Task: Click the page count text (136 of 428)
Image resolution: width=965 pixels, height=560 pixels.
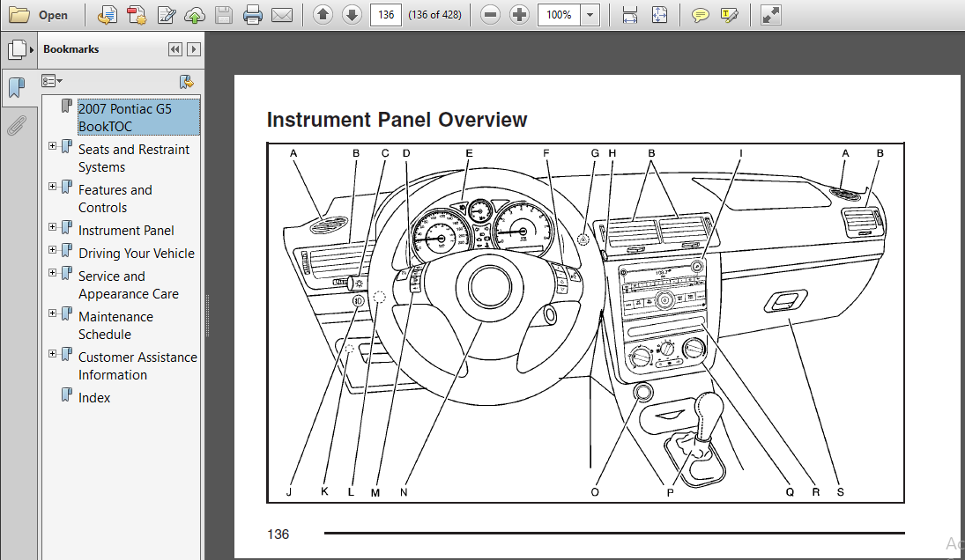Action: point(434,15)
